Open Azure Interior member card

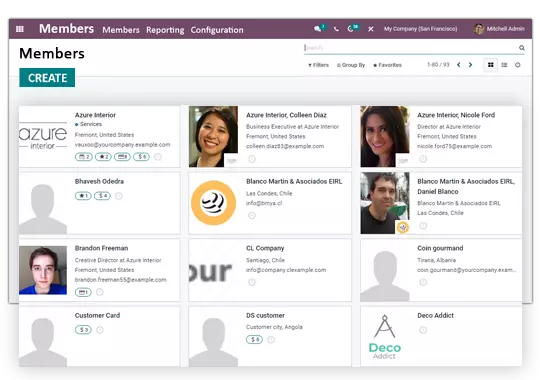(99, 136)
